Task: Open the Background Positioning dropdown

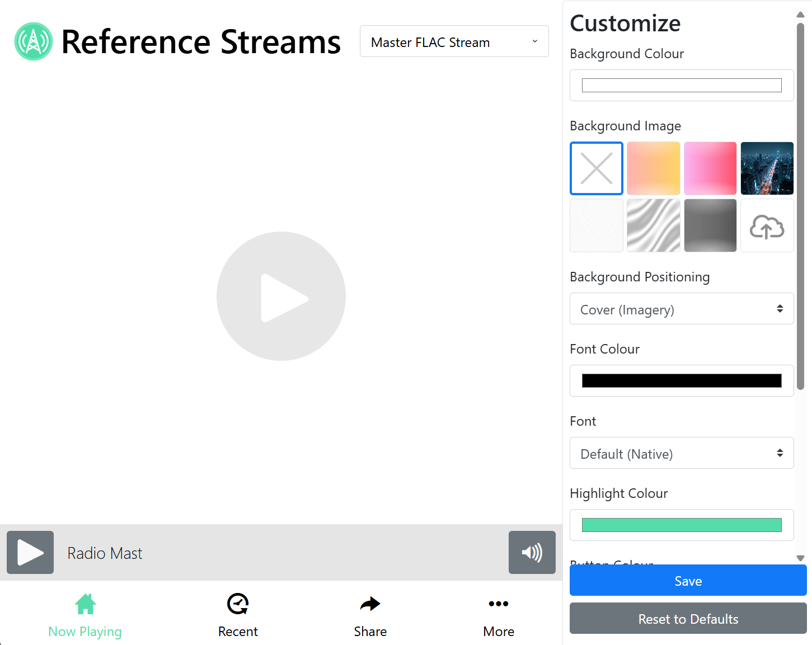Action: (681, 309)
